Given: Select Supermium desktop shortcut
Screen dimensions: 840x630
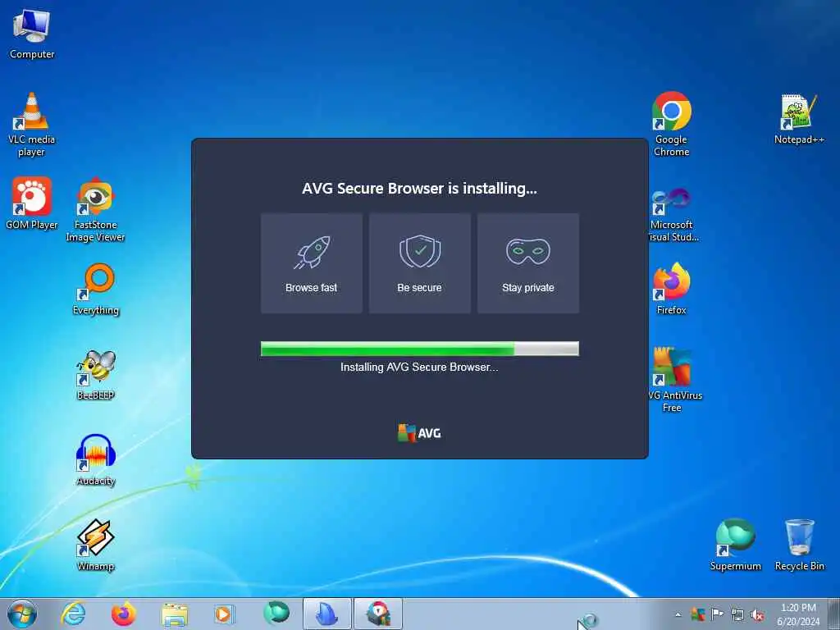Looking at the screenshot, I should pos(736,545).
